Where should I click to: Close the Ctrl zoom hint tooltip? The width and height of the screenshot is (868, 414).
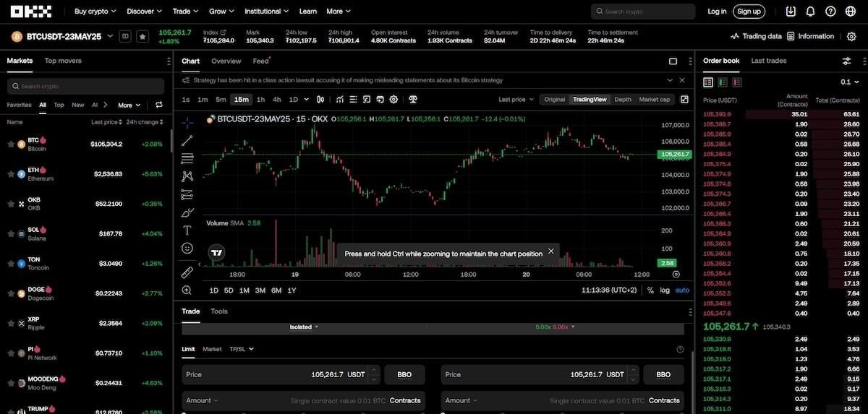click(x=550, y=251)
